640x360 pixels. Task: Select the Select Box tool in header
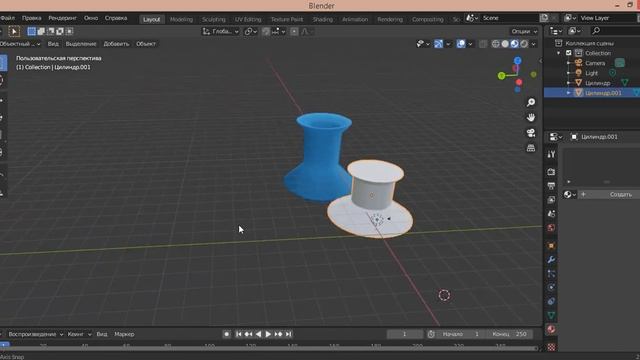(x=14, y=31)
